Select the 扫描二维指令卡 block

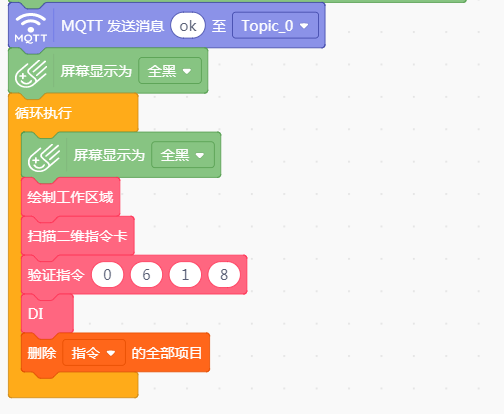coord(78,236)
